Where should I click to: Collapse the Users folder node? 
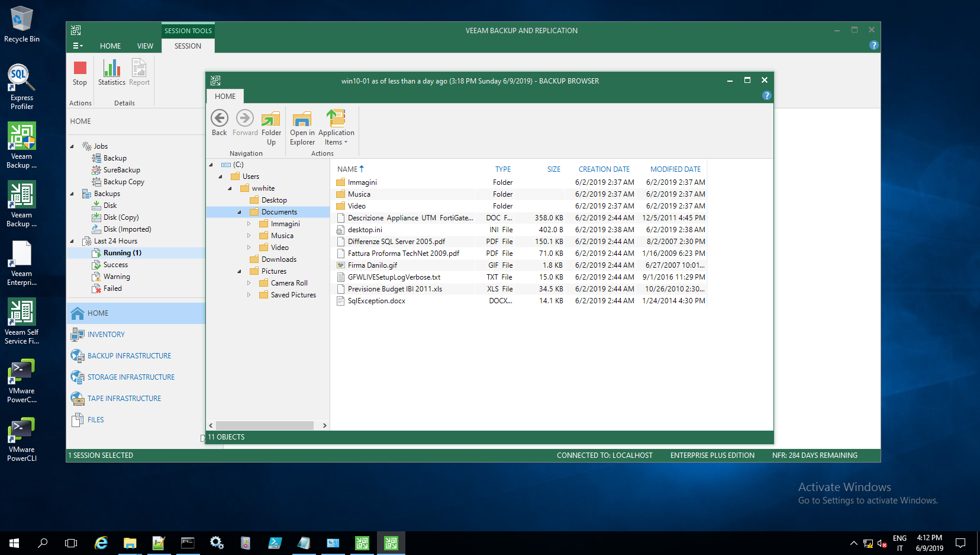(x=221, y=177)
